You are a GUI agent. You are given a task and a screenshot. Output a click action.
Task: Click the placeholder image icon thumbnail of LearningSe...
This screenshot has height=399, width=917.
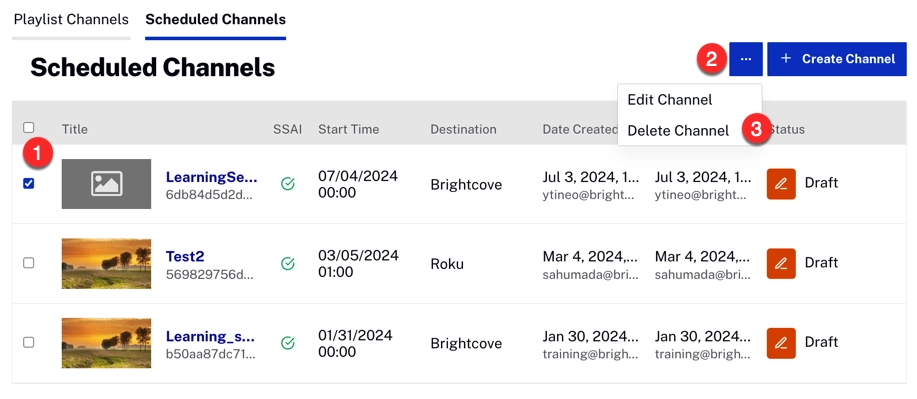pyautogui.click(x=106, y=184)
